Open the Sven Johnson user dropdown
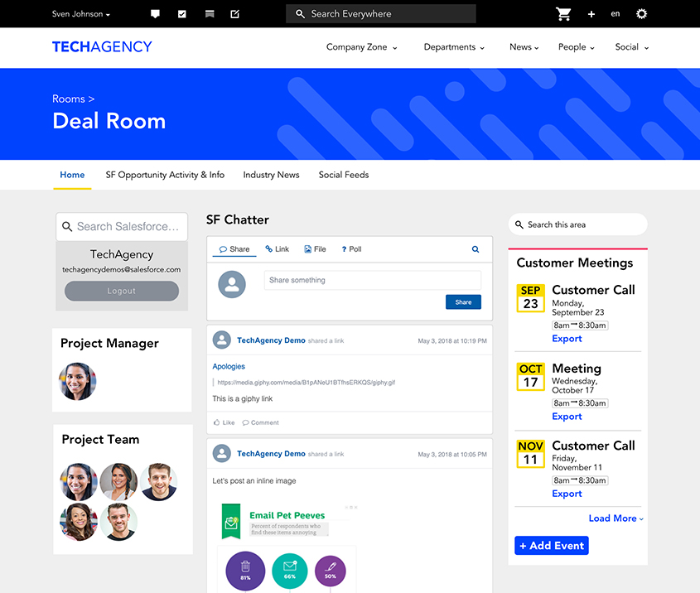 click(x=81, y=14)
